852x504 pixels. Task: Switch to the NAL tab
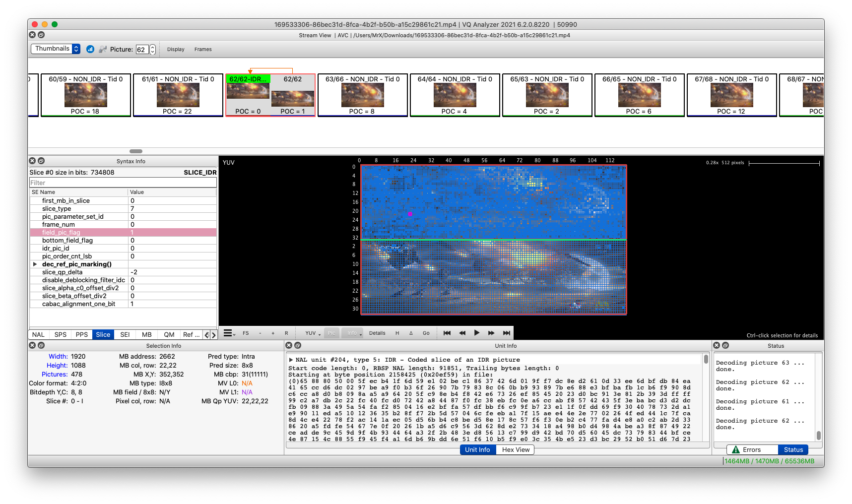pyautogui.click(x=38, y=334)
